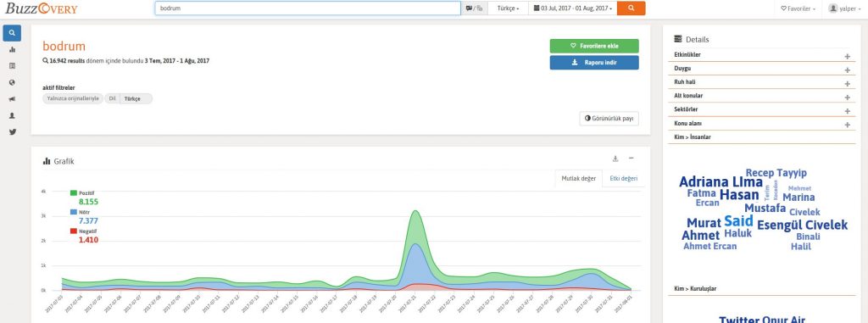Open the news/book sidebar icon

12,66
